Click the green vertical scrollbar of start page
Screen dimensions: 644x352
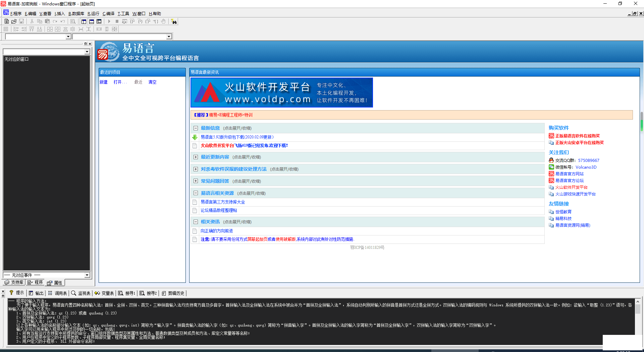[642, 122]
